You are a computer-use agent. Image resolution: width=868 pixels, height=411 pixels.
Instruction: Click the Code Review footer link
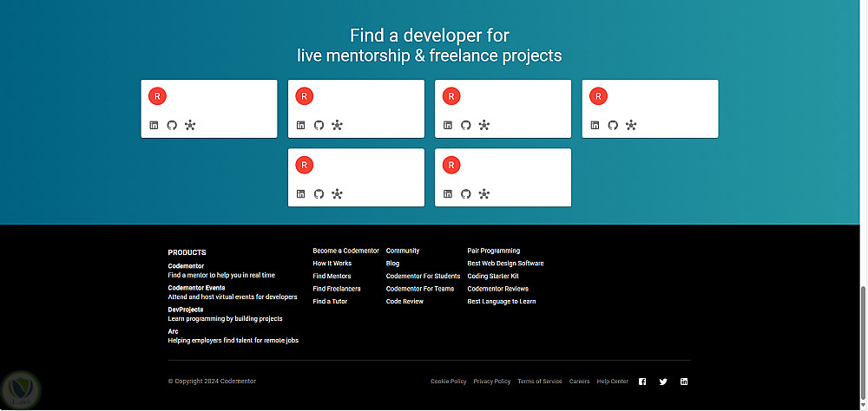[x=404, y=302]
